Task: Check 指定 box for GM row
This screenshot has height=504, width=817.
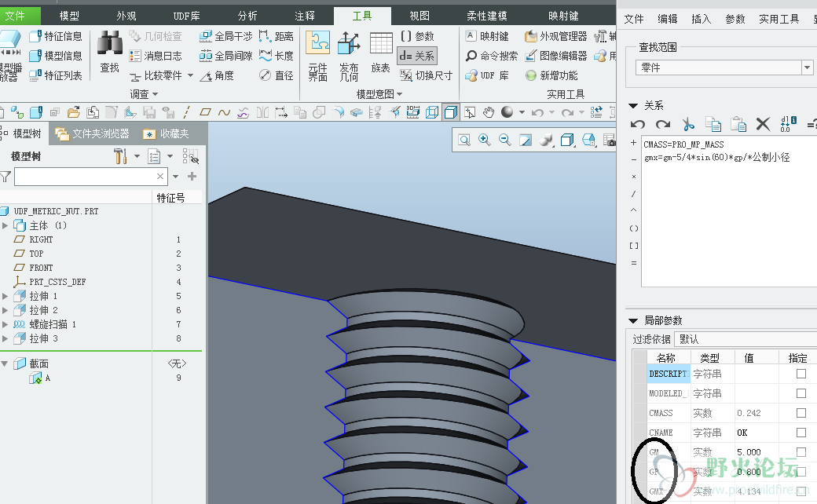Action: pyautogui.click(x=801, y=452)
